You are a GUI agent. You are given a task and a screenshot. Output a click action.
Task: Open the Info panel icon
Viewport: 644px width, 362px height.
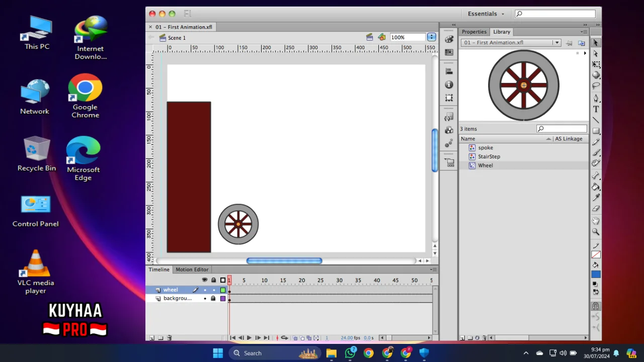point(449,85)
